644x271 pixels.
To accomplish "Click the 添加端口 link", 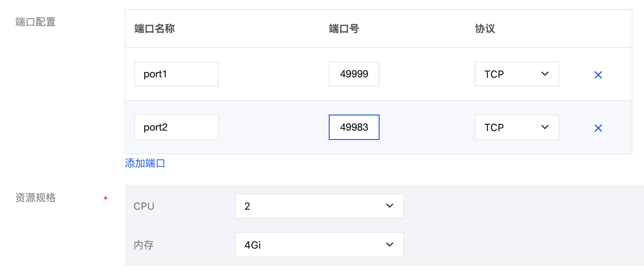I will coord(145,164).
